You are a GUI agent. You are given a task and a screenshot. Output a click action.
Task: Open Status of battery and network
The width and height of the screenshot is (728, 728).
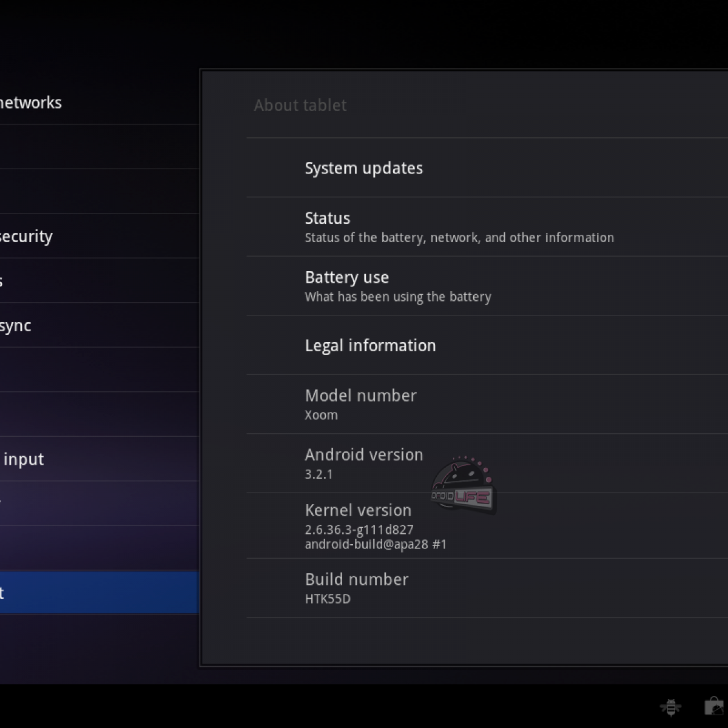pos(487,227)
